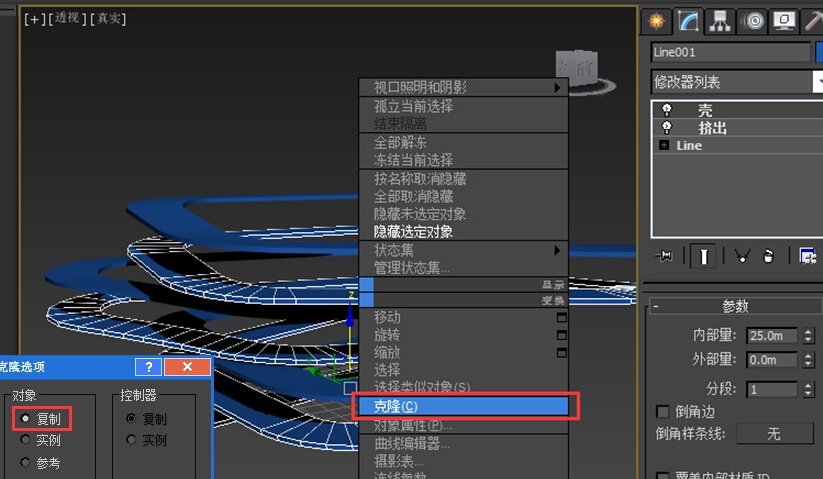This screenshot has height=479, width=823.
Task: Choose 旋转 in context menu
Action: click(463, 335)
